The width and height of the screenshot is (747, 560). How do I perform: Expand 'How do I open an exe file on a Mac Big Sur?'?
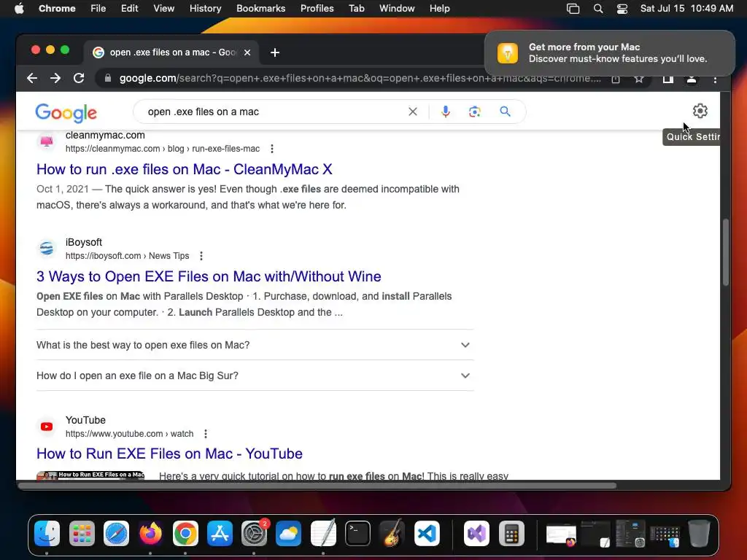(255, 376)
